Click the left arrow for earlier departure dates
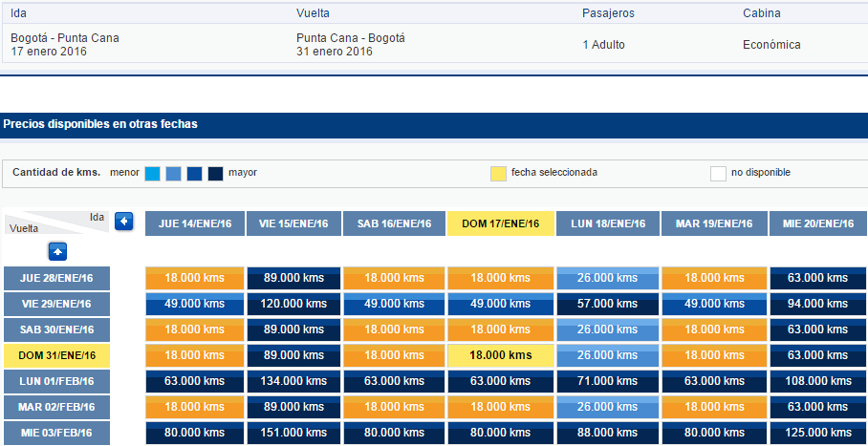Screen dimensions: 868x446 coord(124,222)
